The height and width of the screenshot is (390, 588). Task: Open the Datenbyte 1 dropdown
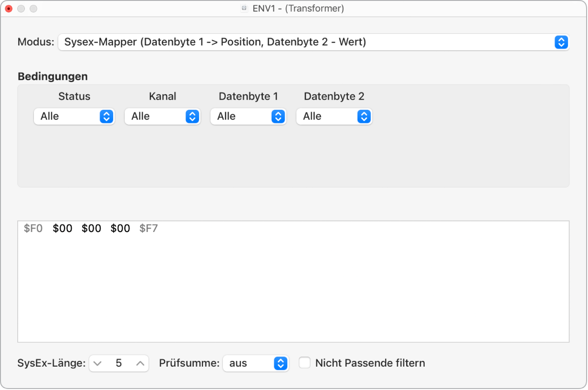pyautogui.click(x=248, y=116)
